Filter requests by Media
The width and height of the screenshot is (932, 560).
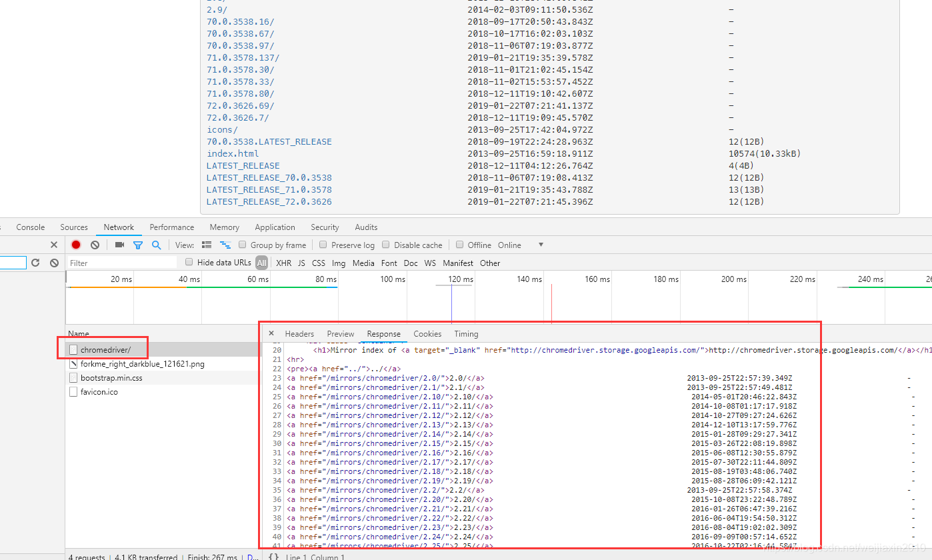[363, 263]
